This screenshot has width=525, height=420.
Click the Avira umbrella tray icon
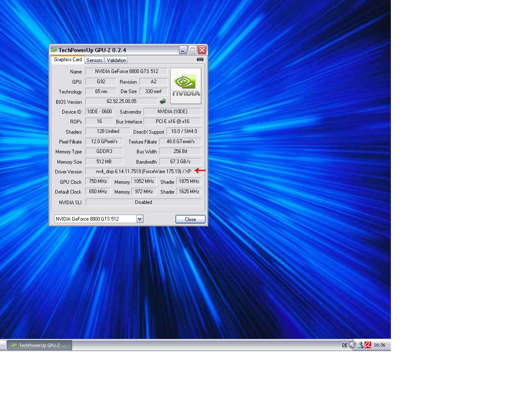(x=368, y=345)
